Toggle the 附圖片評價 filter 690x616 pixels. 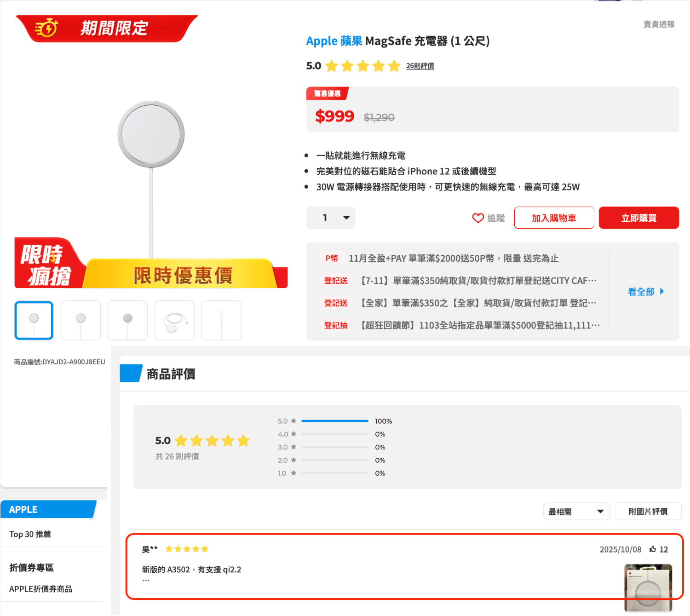[x=648, y=512]
